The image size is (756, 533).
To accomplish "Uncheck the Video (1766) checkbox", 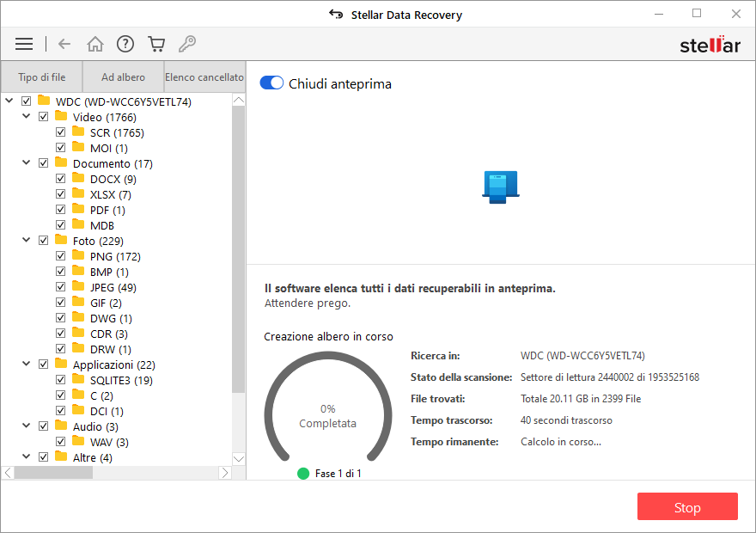I will click(44, 116).
